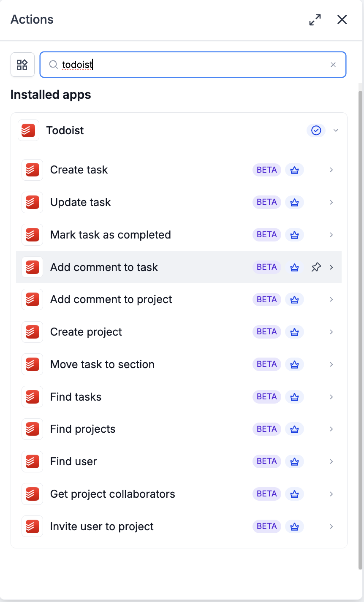The height and width of the screenshot is (602, 364).
Task: Close the Actions panel
Action: (x=342, y=19)
